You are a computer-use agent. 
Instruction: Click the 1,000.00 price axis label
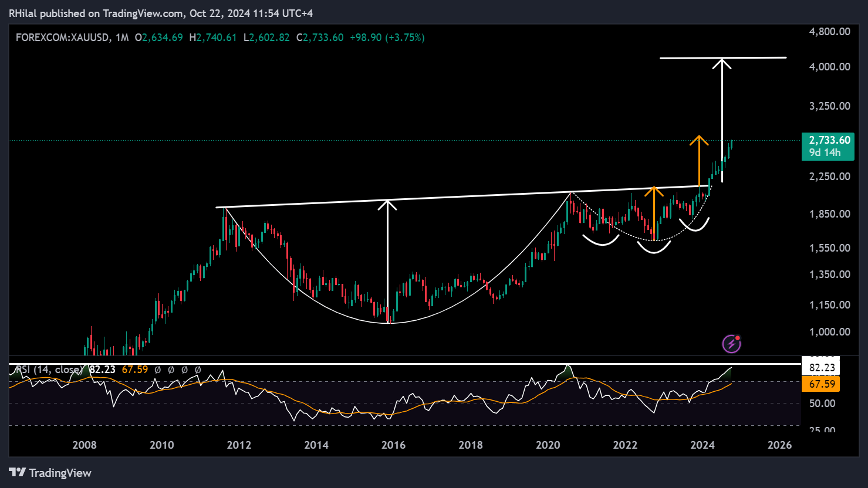pyautogui.click(x=829, y=332)
